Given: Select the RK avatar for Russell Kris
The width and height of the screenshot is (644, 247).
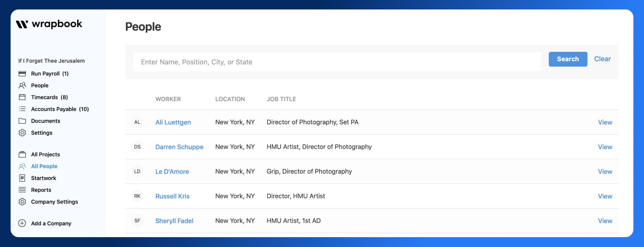Looking at the screenshot, I should tap(137, 196).
